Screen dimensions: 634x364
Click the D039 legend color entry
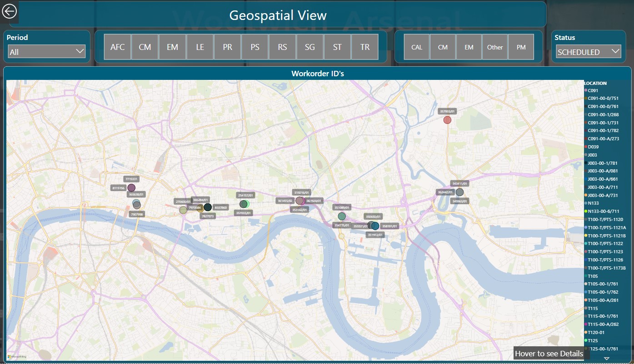click(x=593, y=147)
